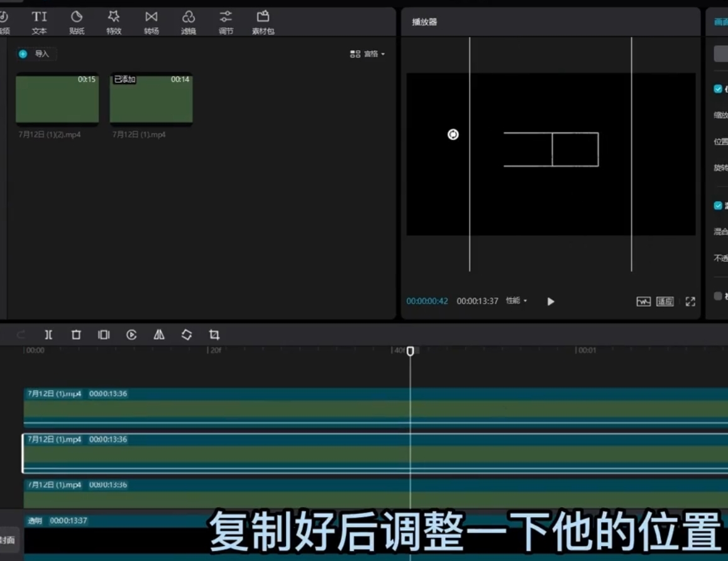Click the delete trash icon above timeline
This screenshot has height=561, width=728.
(76, 335)
